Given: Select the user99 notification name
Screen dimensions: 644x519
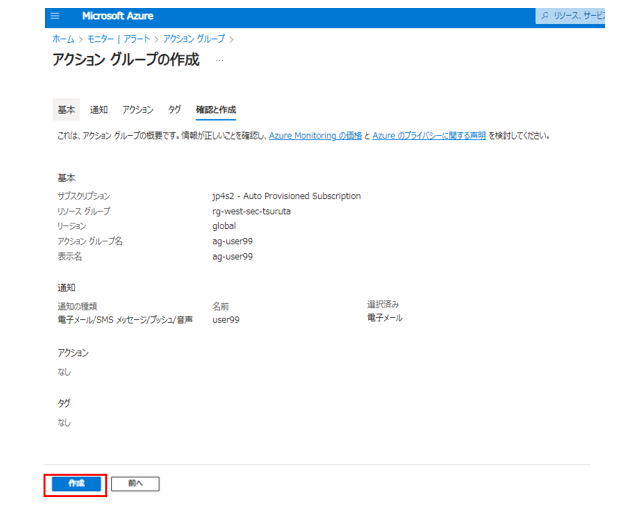Looking at the screenshot, I should click(x=226, y=319).
